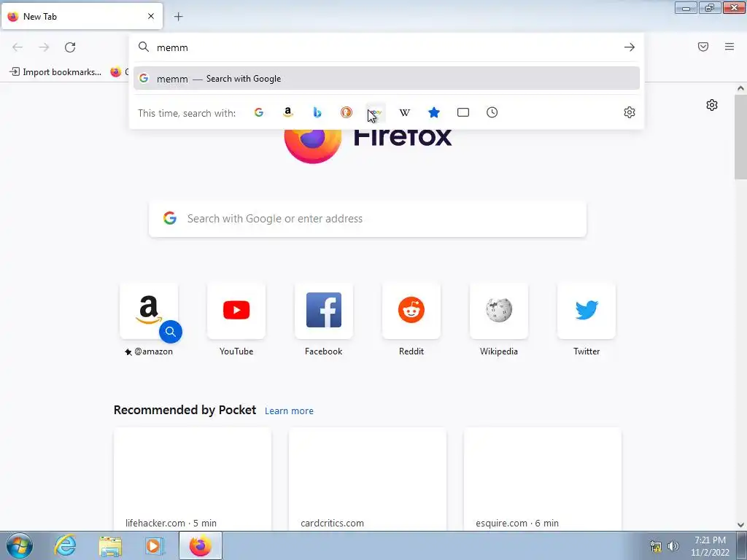Search this time with DuckDuckGo icon
This screenshot has height=560, width=747.
[x=347, y=112]
